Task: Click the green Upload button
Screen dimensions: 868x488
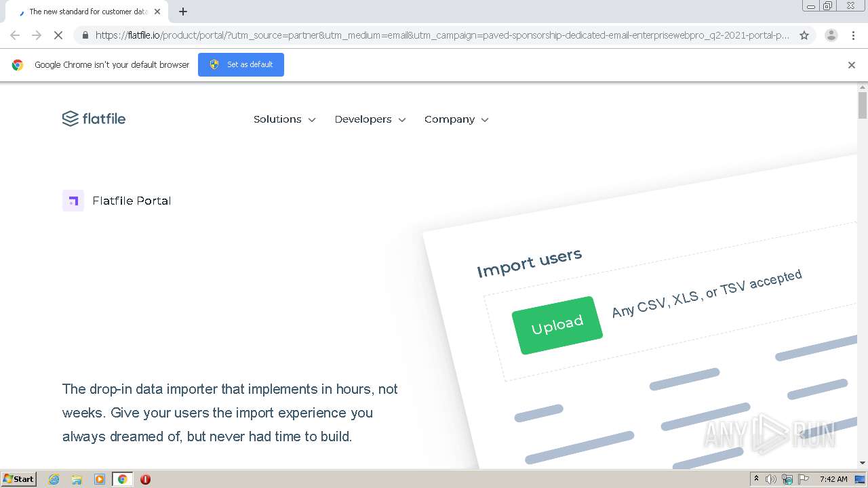Action: pos(557,325)
